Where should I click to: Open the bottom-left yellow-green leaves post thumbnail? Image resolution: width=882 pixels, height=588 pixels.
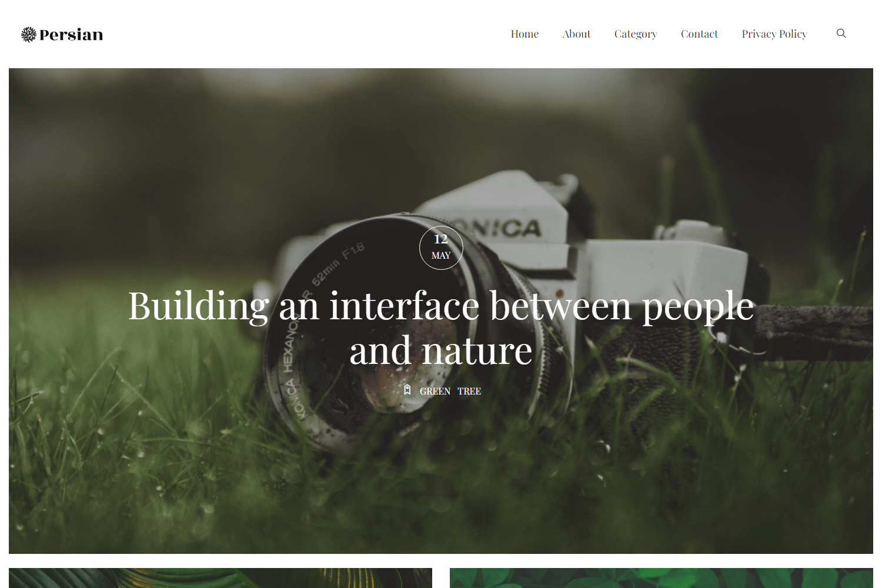tap(220, 578)
